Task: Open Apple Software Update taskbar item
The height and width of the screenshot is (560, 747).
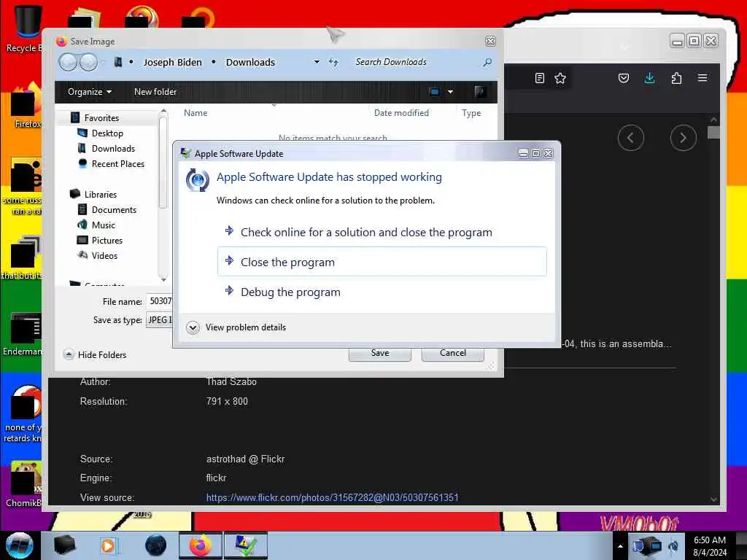Action: point(246,545)
